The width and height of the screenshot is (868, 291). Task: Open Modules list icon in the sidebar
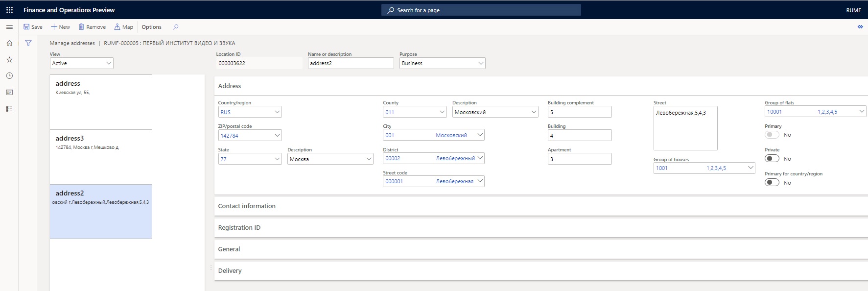pos(9,109)
